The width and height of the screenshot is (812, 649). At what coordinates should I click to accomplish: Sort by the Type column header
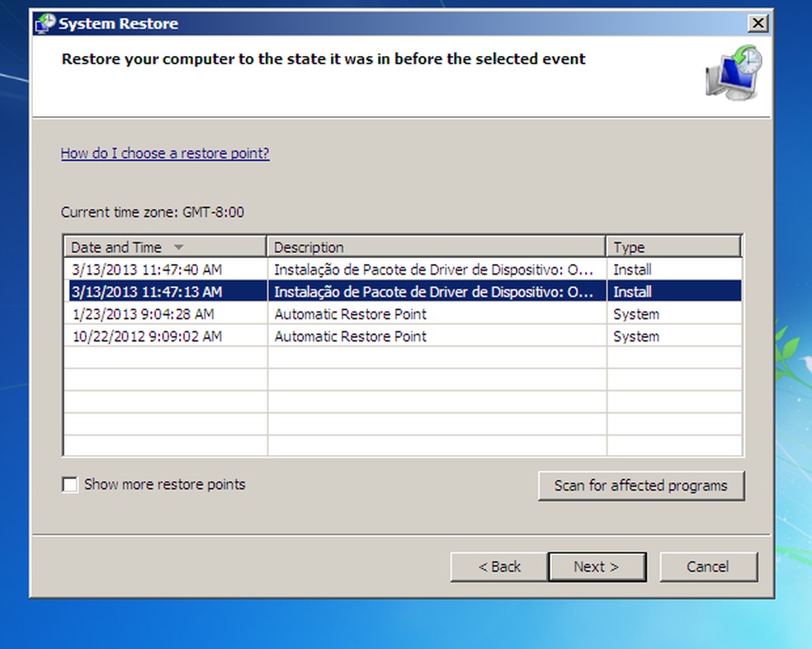674,247
